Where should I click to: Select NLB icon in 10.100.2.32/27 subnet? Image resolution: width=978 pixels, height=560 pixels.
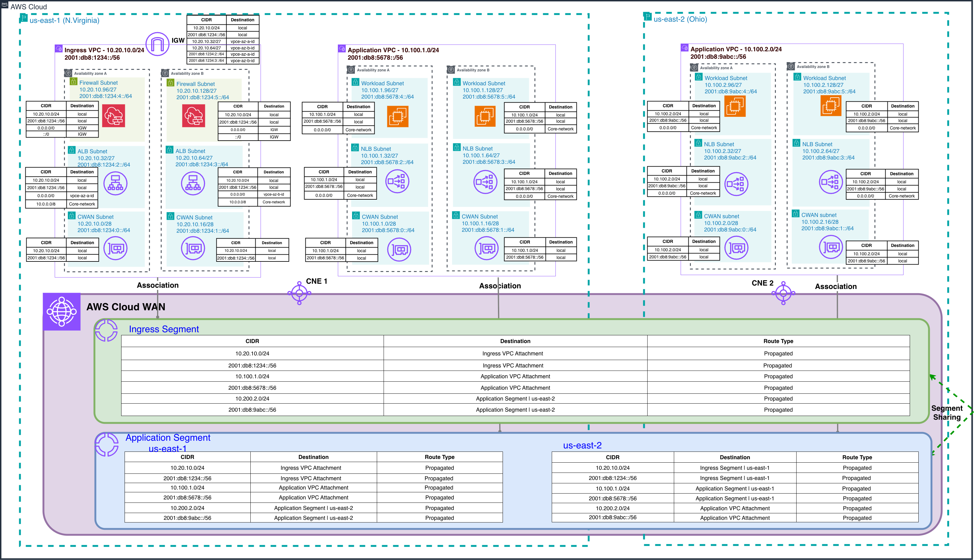(x=736, y=184)
